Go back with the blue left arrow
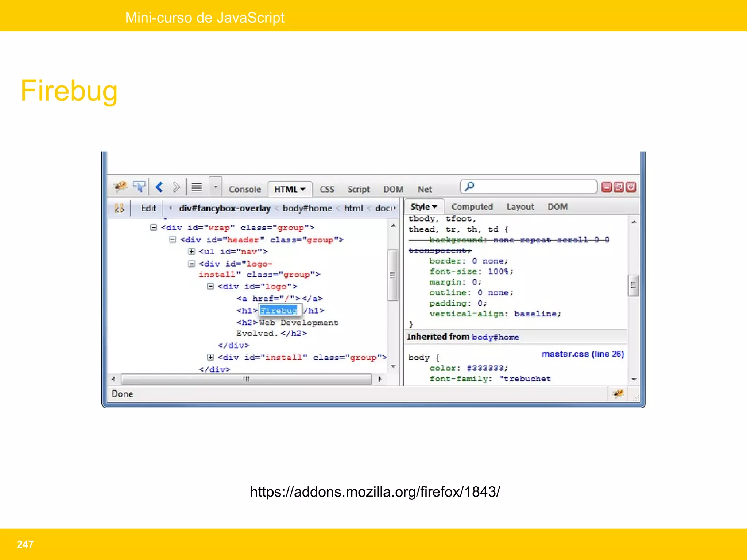Screen dimensions: 747x560 159,187
